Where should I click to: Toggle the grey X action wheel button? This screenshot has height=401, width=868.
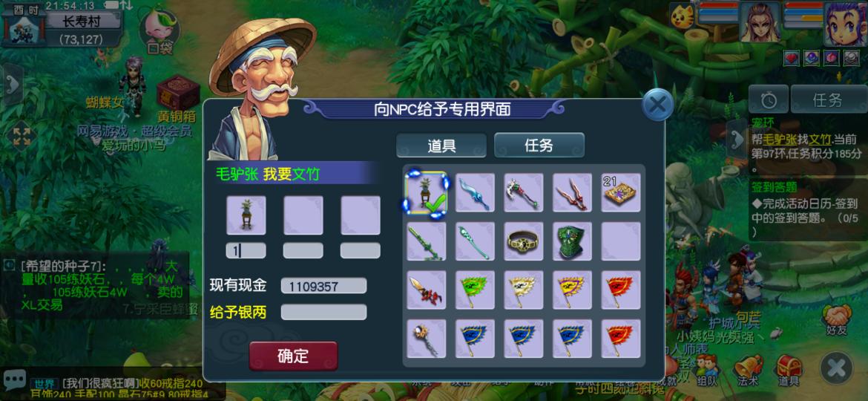tap(836, 368)
